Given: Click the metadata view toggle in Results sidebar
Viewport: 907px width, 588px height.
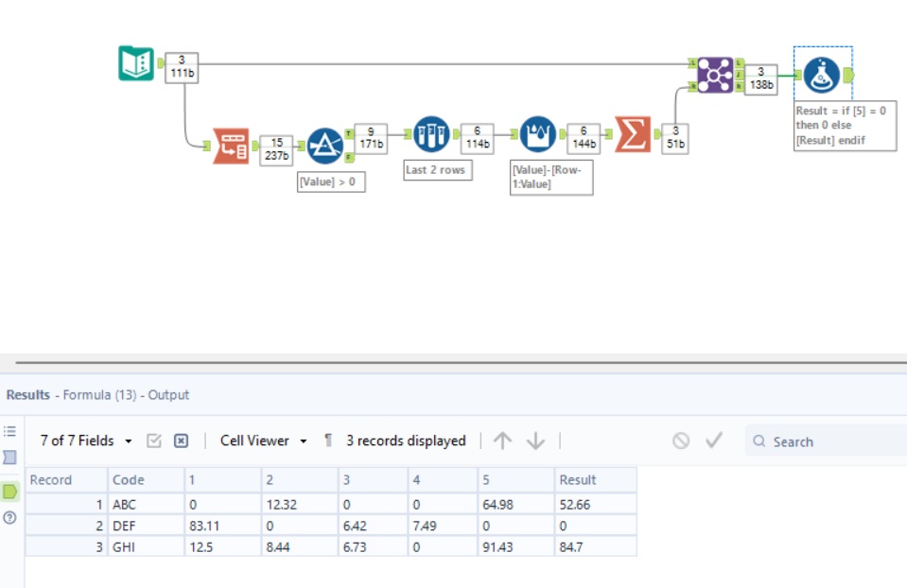Looking at the screenshot, I should pos(10,432).
